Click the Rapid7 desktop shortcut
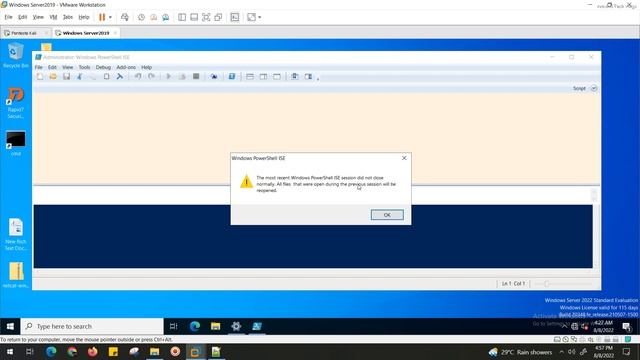 pos(16,103)
